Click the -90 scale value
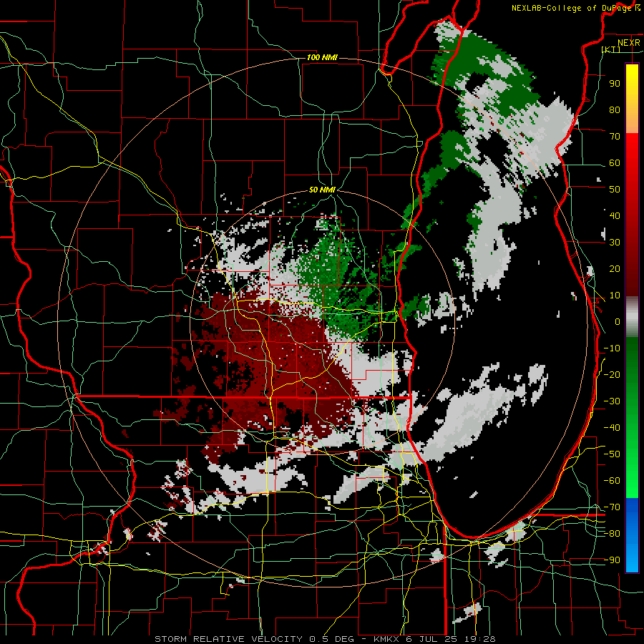 click(612, 560)
